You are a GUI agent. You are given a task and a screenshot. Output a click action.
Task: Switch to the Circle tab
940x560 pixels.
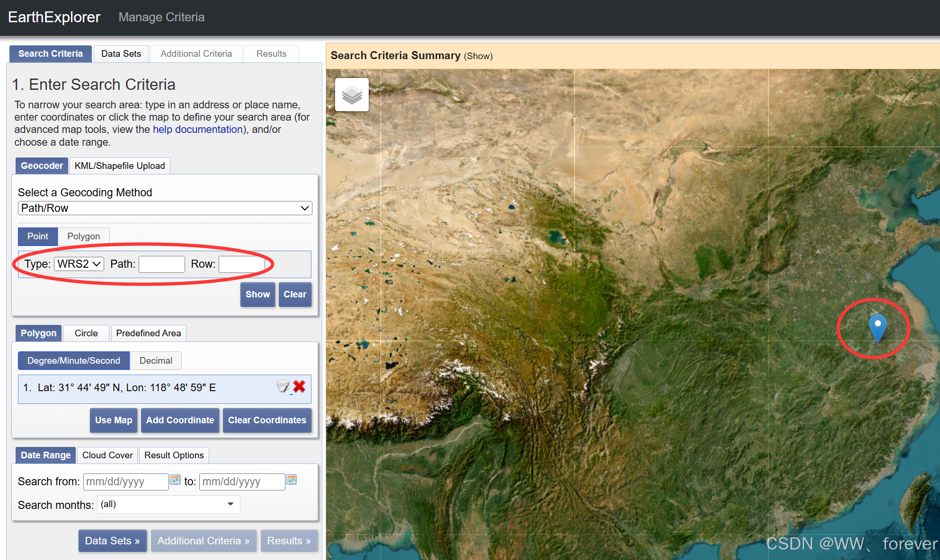pos(86,333)
